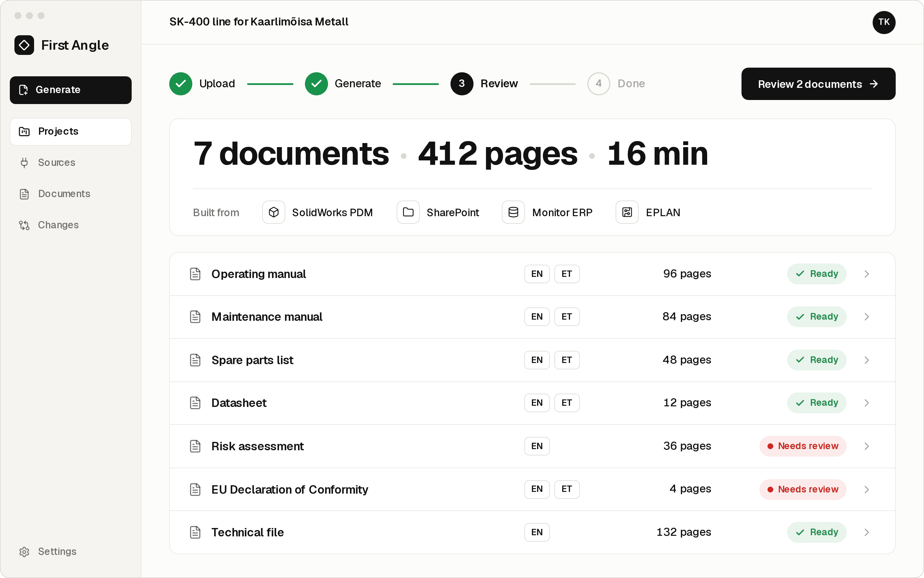Click the Review 2 documents button
Viewport: 924px width, 578px height.
818,84
